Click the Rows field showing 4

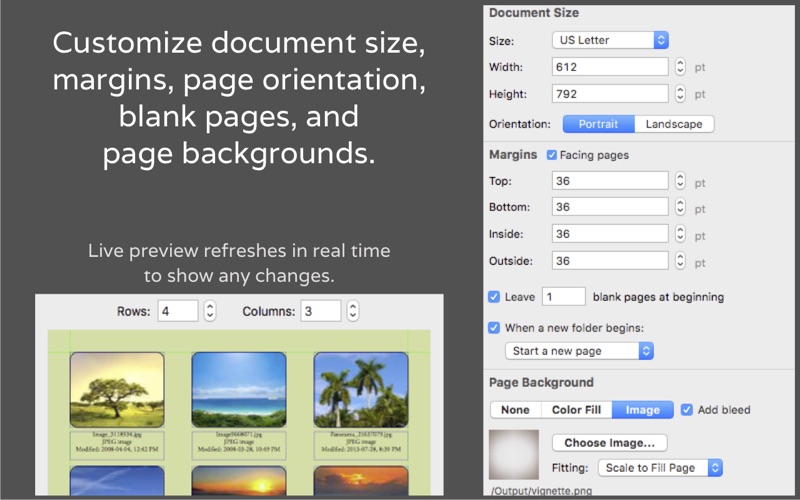[x=178, y=311]
